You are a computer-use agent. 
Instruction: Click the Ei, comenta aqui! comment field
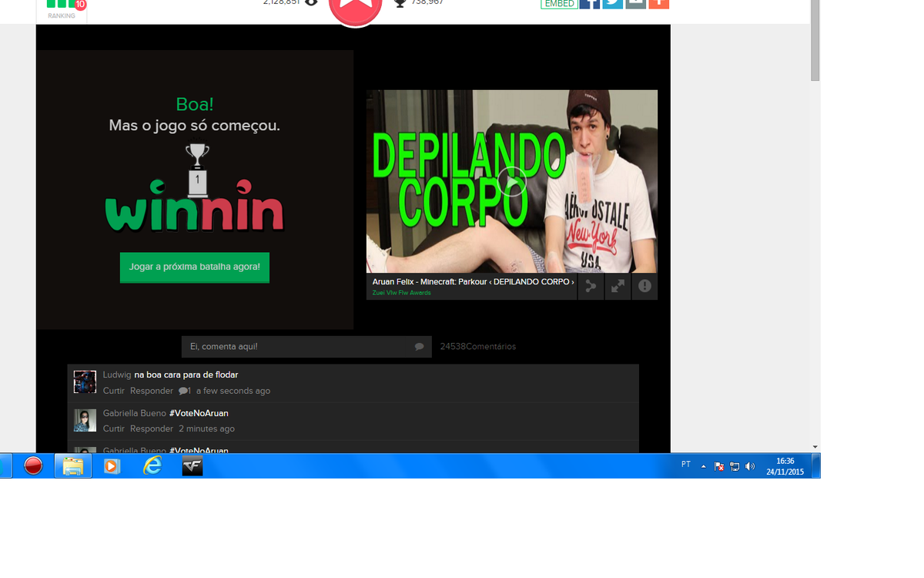[x=306, y=347]
